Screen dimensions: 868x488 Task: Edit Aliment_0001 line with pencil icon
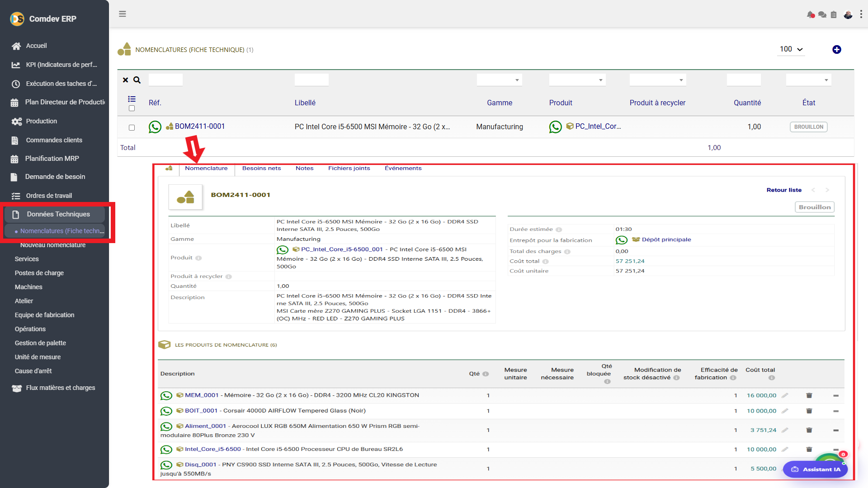(x=785, y=430)
